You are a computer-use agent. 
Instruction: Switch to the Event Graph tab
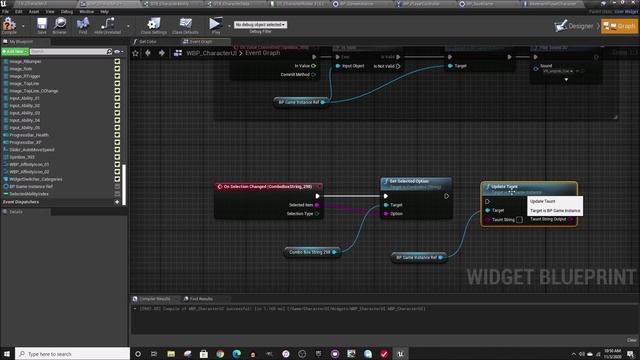tap(201, 42)
